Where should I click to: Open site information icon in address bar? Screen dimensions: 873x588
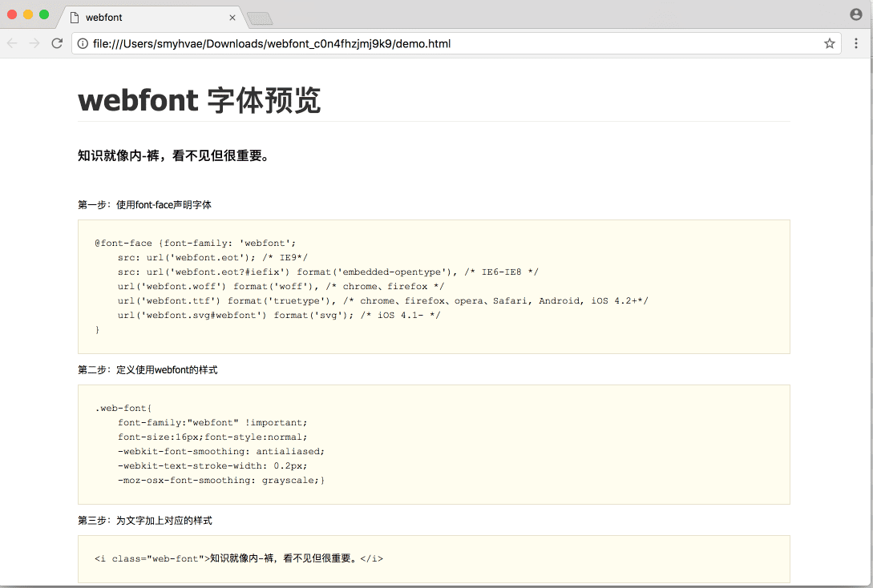click(83, 43)
